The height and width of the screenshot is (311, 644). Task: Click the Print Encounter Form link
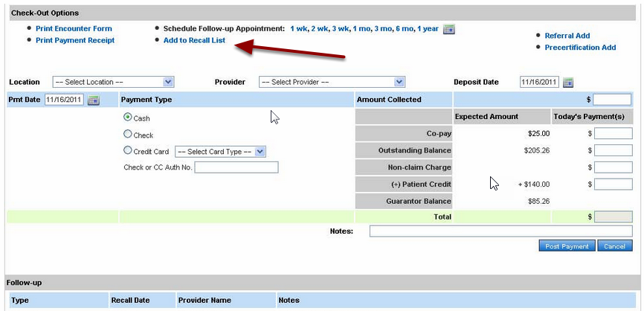tap(74, 28)
